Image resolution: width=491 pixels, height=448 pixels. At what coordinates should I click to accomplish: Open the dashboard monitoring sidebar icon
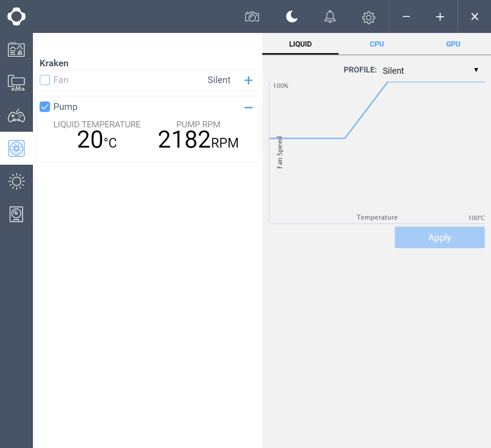(x=16, y=50)
